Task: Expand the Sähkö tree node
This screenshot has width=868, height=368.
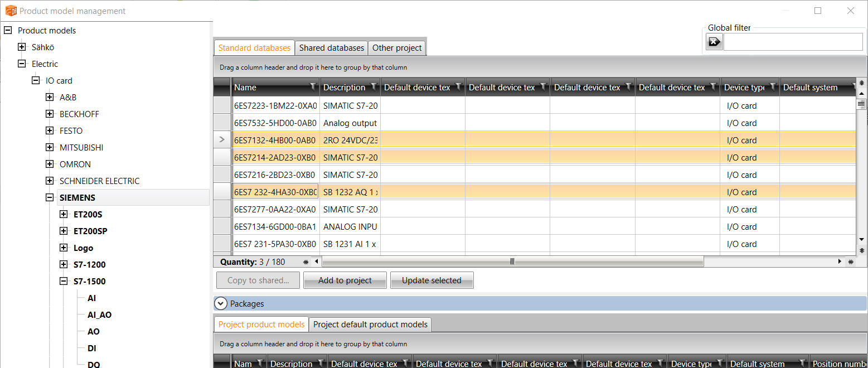Action: [22, 47]
